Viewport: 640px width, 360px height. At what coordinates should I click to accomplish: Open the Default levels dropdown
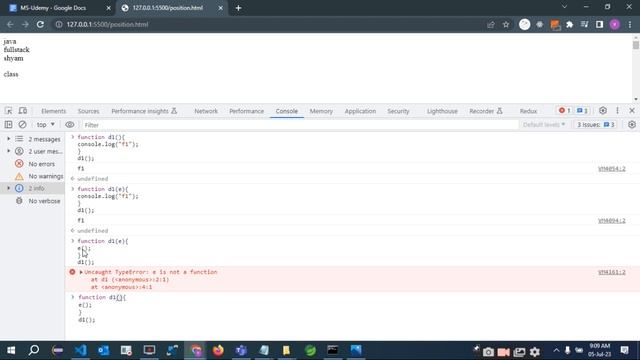coord(544,124)
